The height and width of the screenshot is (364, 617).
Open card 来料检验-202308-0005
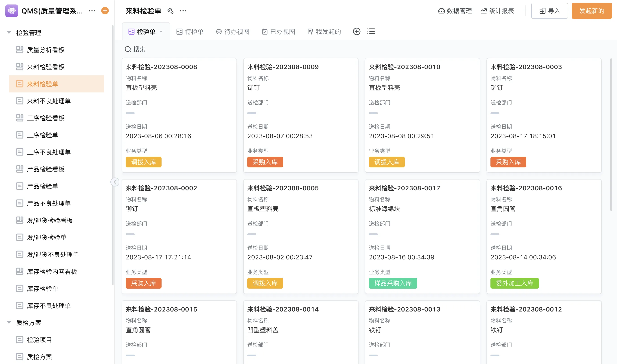tap(301, 237)
